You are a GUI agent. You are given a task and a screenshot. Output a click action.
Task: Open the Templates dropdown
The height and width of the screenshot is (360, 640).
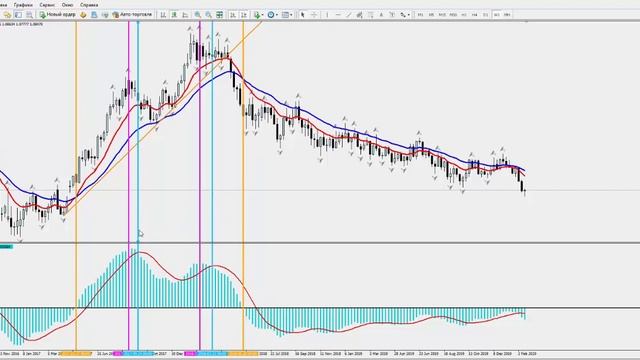click(x=287, y=15)
